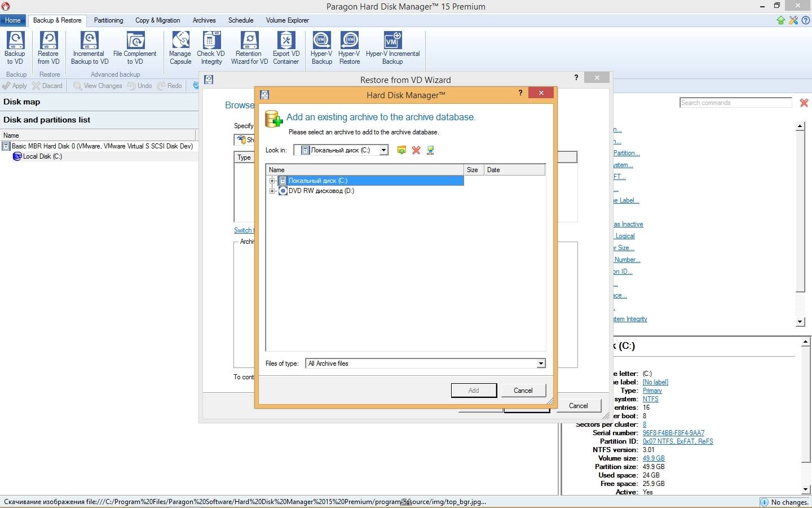Open the Schedule tab
Image resolution: width=812 pixels, height=508 pixels.
click(241, 20)
